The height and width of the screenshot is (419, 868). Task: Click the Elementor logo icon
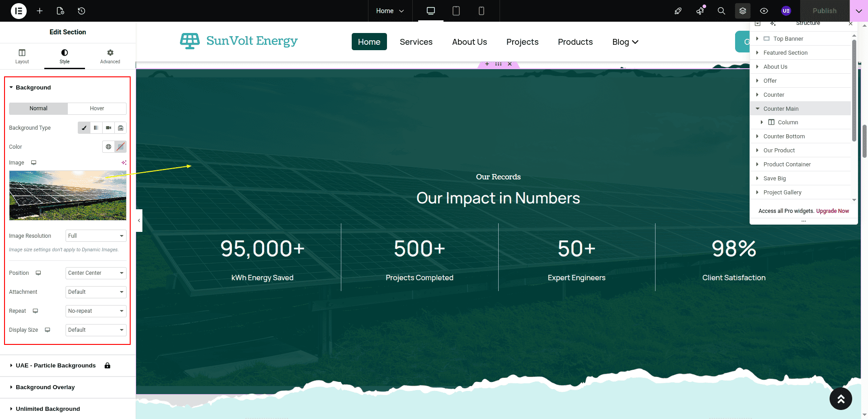[x=19, y=11]
